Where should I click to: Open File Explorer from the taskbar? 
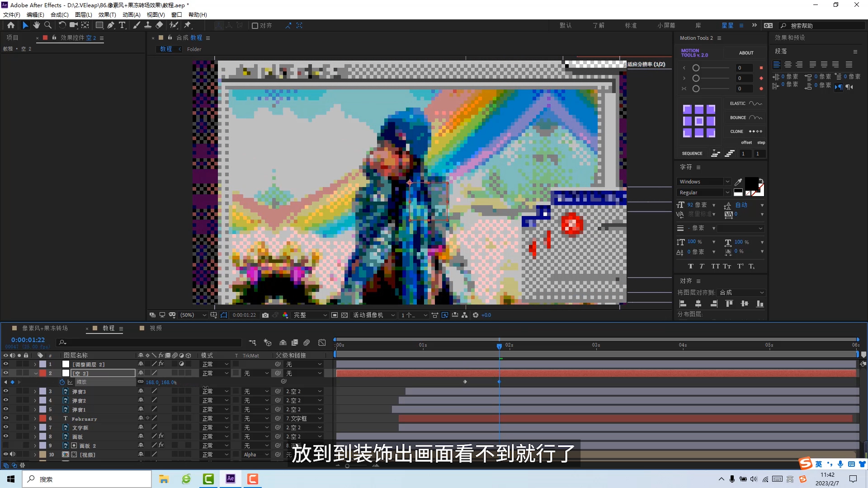pyautogui.click(x=164, y=479)
